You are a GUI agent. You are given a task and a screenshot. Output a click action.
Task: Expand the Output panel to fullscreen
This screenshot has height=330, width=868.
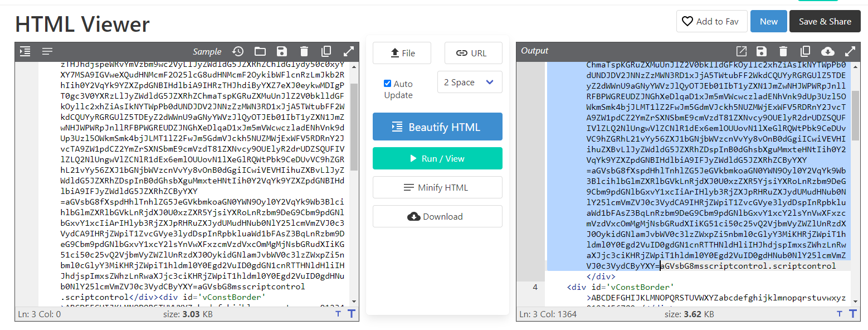pyautogui.click(x=850, y=51)
